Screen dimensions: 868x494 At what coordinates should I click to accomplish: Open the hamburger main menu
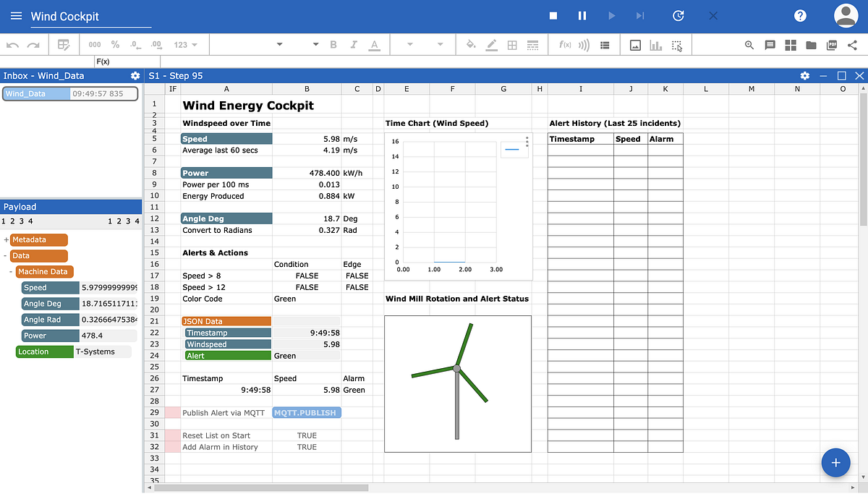coord(16,16)
